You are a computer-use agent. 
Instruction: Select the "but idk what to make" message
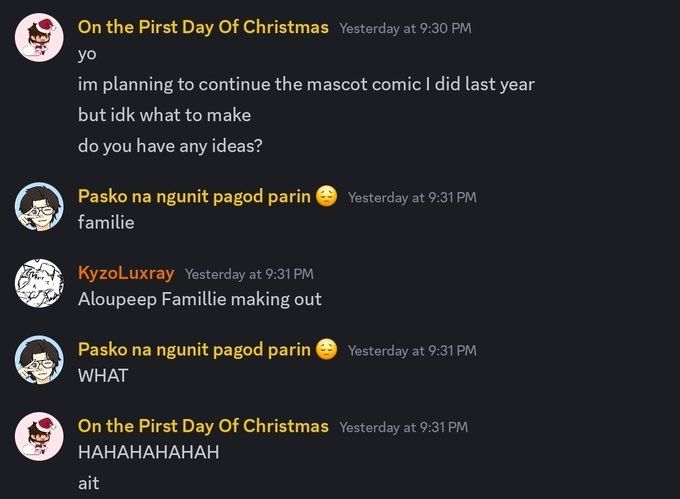point(164,114)
